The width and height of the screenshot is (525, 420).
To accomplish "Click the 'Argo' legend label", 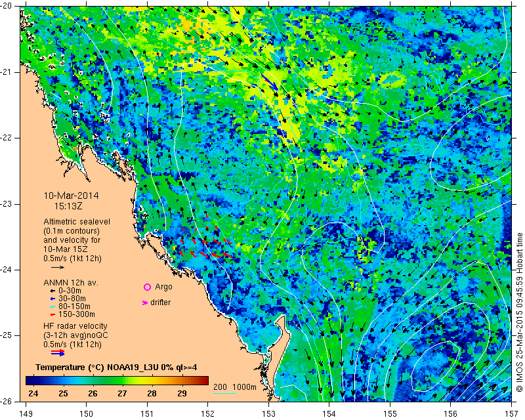I will click(x=163, y=287).
